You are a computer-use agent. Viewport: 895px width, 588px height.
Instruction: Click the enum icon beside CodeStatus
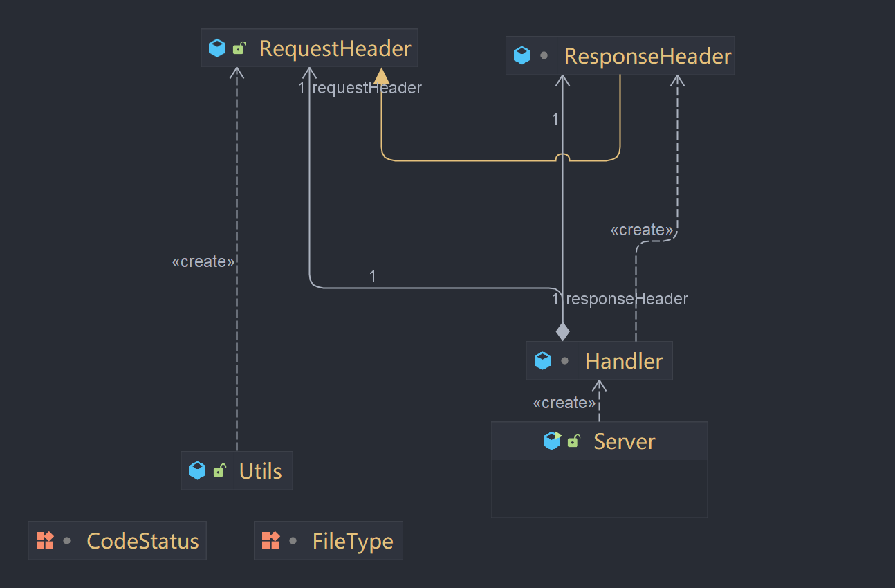tap(45, 540)
